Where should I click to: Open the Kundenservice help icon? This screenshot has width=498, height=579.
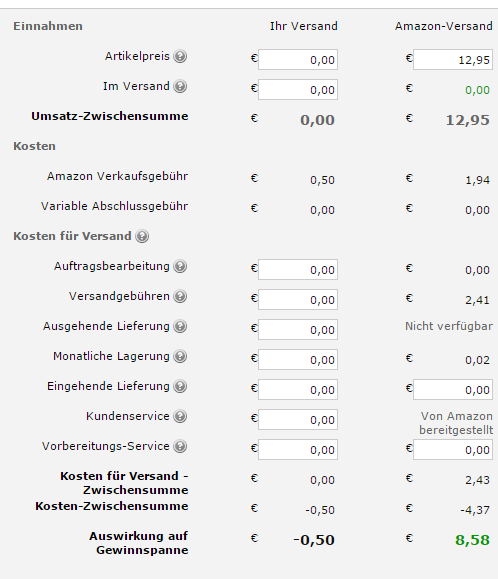coord(180,416)
